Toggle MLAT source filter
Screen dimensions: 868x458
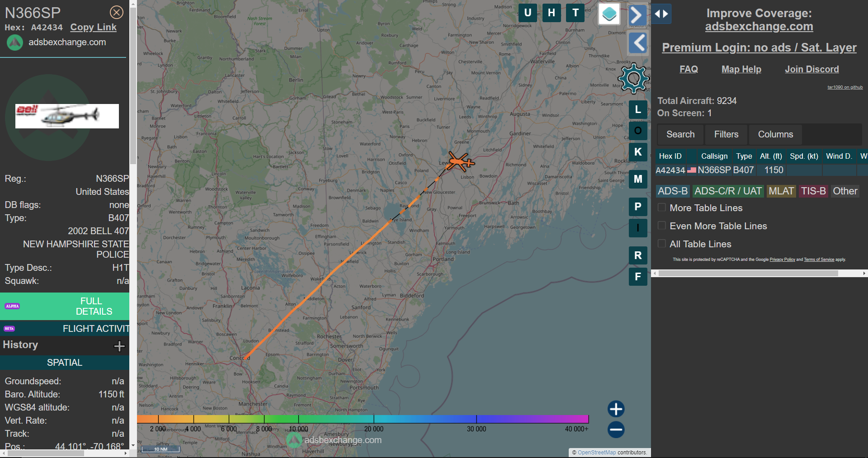coord(781,191)
